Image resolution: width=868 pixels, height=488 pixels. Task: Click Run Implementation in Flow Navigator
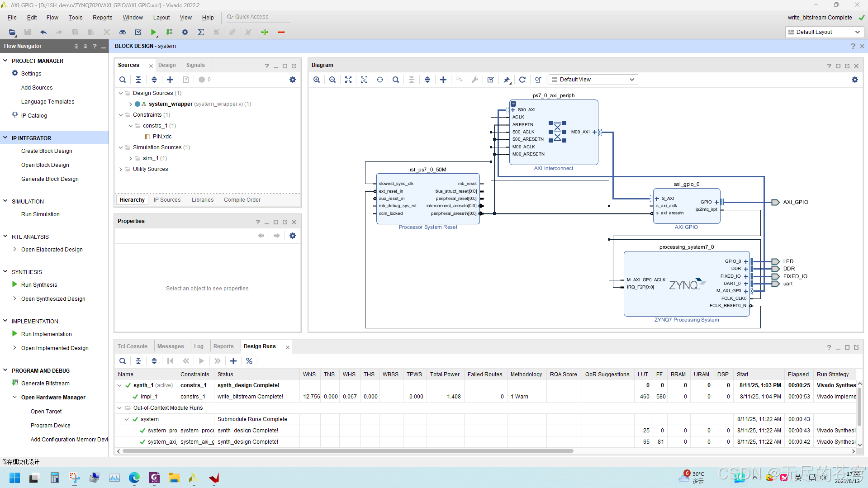pyautogui.click(x=47, y=334)
